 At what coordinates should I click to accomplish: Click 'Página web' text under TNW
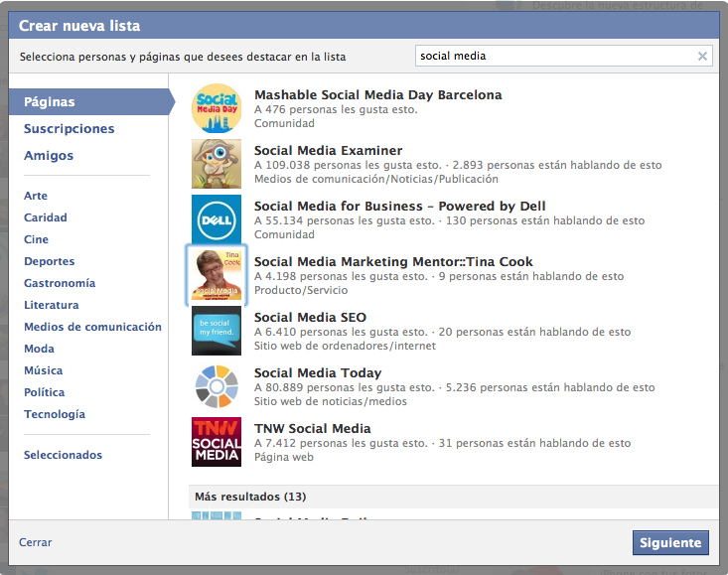pos(284,457)
